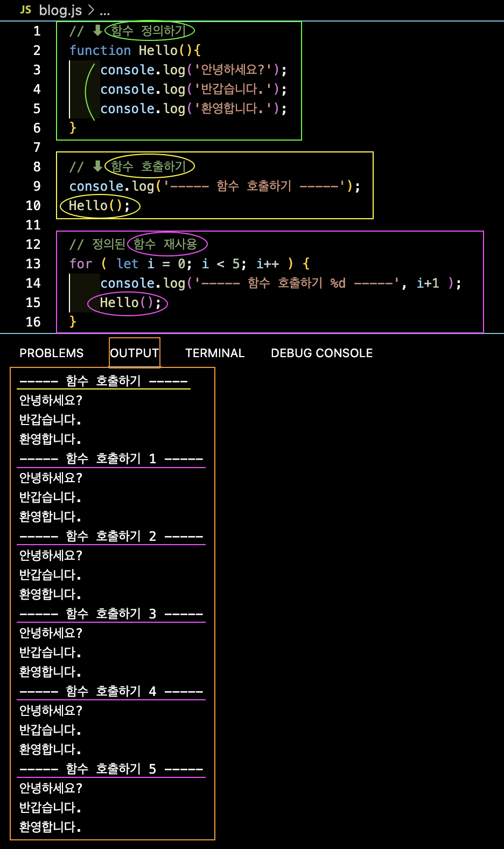This screenshot has height=849, width=504.
Task: Click line number 1 in the gutter
Action: pos(37,31)
